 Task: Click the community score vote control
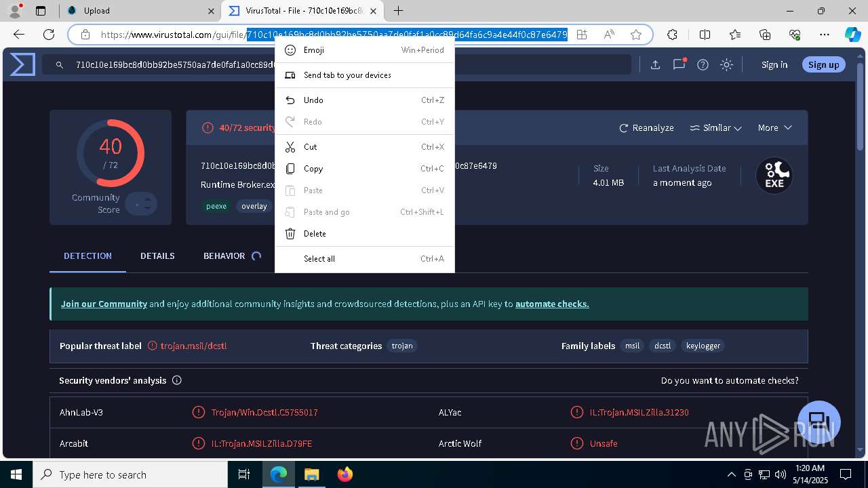click(141, 204)
